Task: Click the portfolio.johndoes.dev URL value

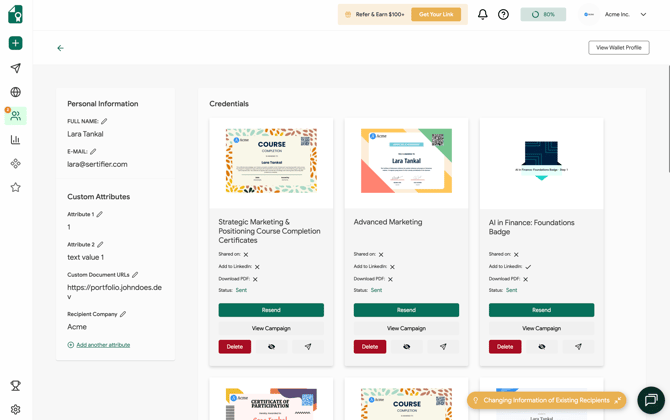Action: [115, 292]
